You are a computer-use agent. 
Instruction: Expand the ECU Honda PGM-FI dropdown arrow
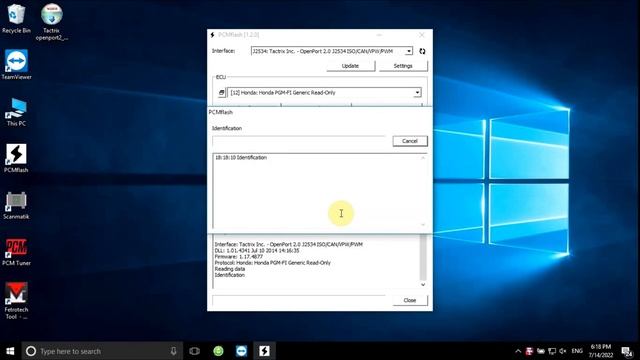pyautogui.click(x=417, y=93)
